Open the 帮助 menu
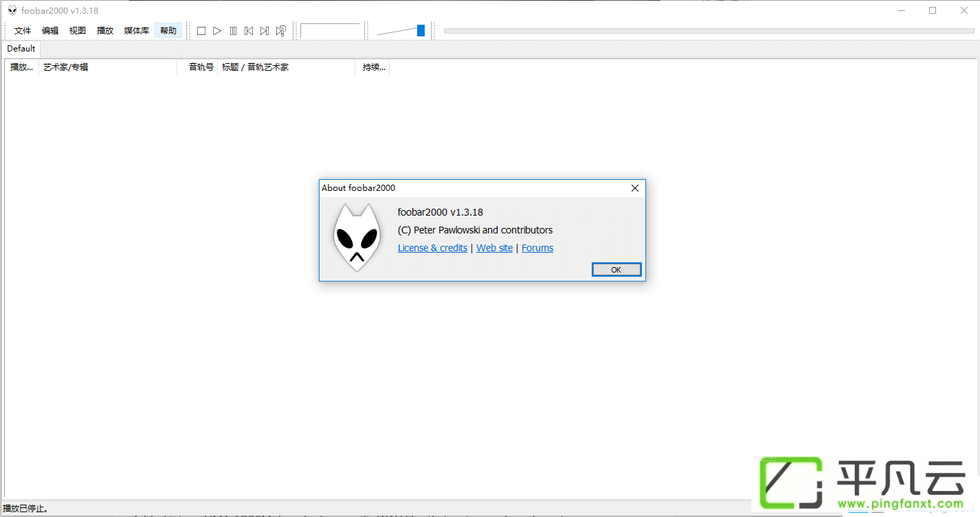The width and height of the screenshot is (980, 517). pyautogui.click(x=168, y=31)
